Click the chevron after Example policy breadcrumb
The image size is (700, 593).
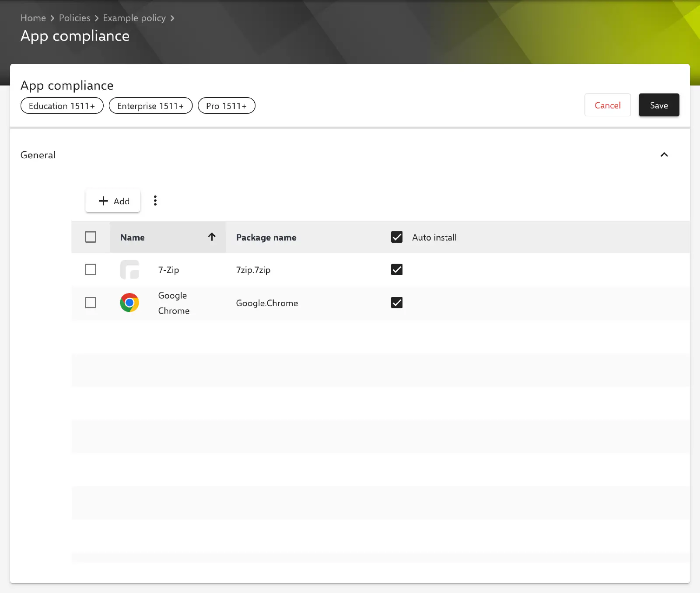[172, 18]
